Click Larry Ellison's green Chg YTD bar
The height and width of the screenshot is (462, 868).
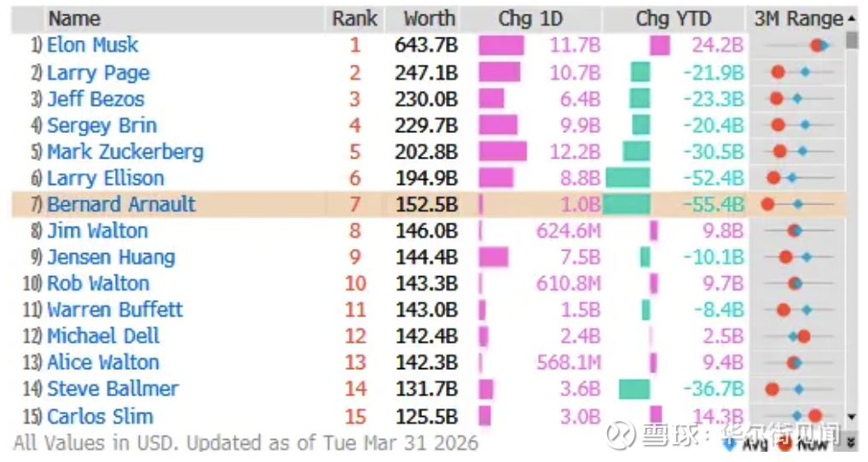point(628,178)
